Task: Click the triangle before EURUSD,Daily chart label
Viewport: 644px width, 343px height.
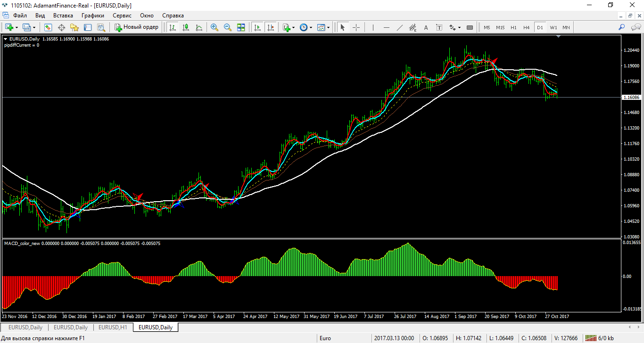Action: [5, 39]
